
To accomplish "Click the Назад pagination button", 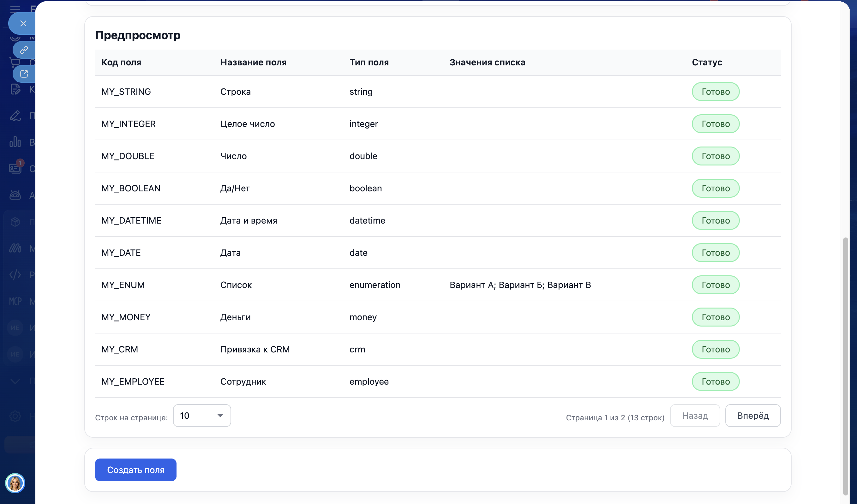I will point(695,416).
